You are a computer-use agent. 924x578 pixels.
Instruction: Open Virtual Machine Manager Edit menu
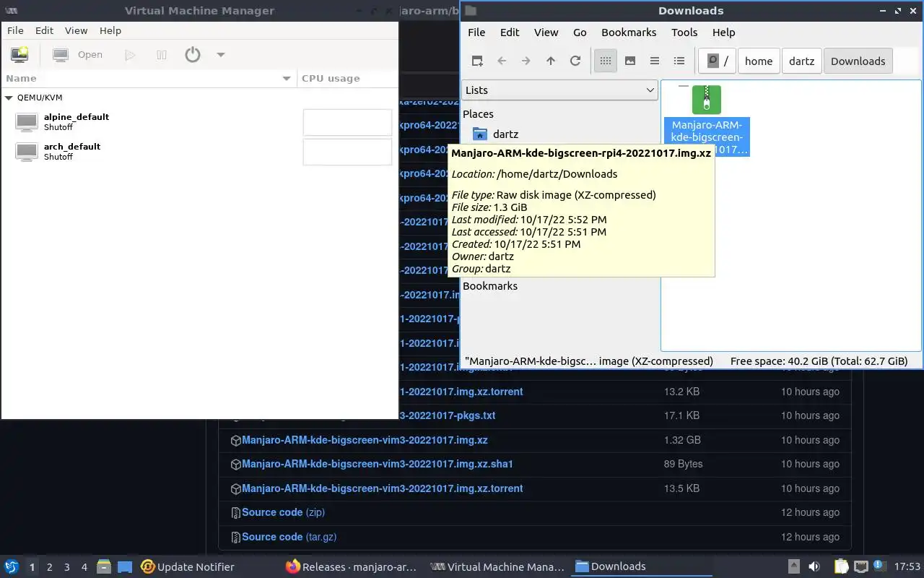[44, 30]
